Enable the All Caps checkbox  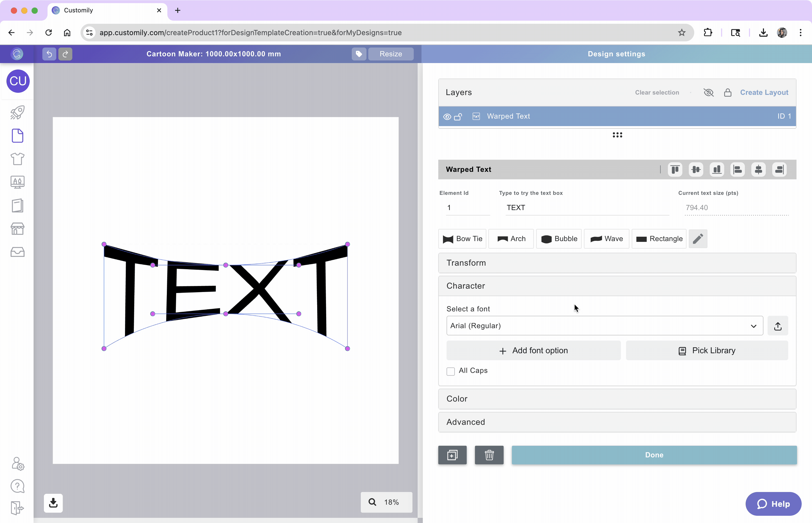pos(450,371)
